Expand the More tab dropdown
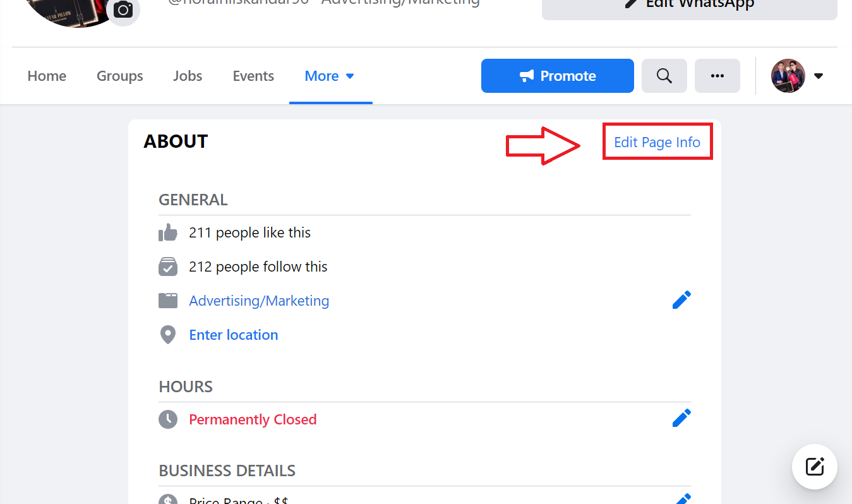Image resolution: width=852 pixels, height=504 pixels. (x=330, y=76)
